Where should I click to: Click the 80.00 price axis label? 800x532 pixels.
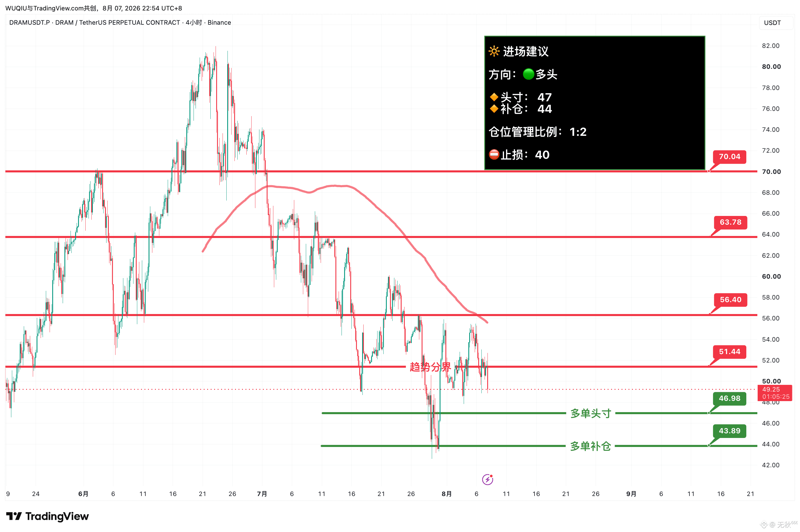click(x=771, y=67)
